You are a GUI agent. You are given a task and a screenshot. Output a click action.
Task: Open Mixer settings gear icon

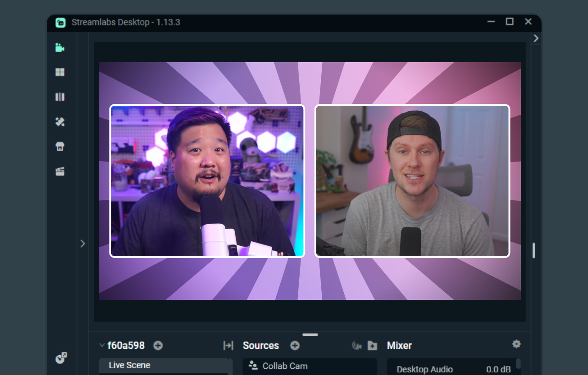[x=516, y=344]
